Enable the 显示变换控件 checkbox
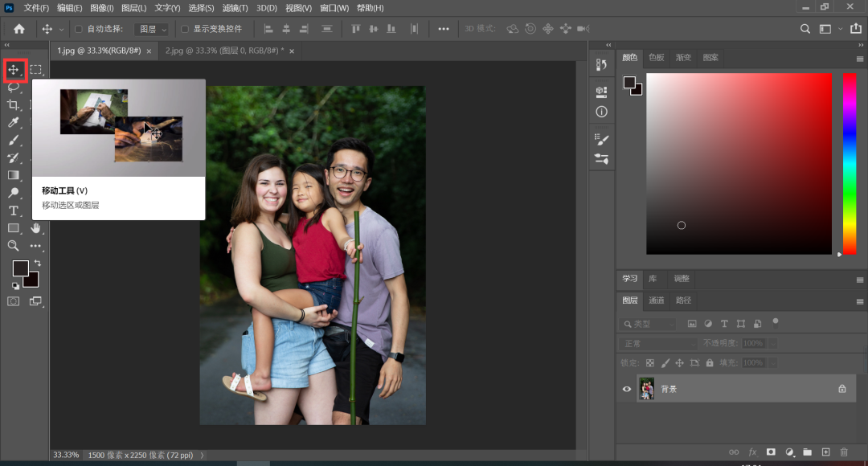This screenshot has height=466, width=868. coord(185,29)
